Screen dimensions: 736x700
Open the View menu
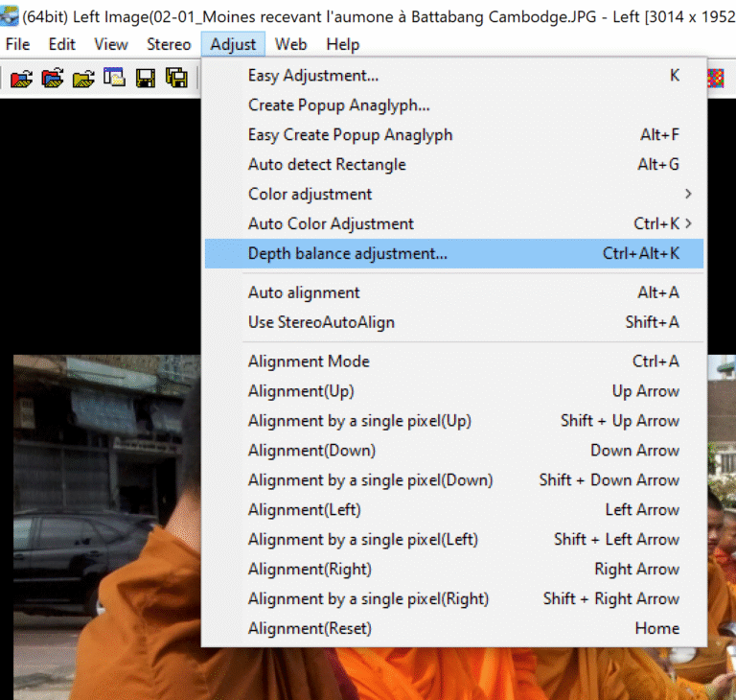pyautogui.click(x=111, y=44)
